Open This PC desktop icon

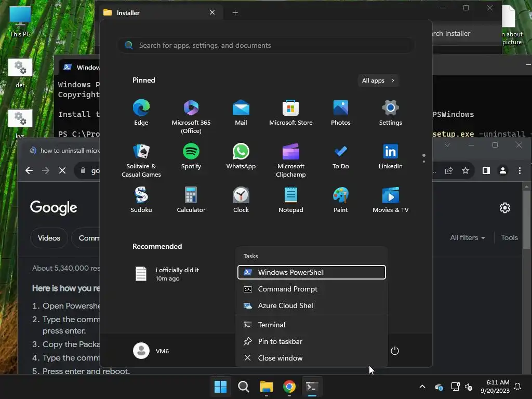(20, 21)
